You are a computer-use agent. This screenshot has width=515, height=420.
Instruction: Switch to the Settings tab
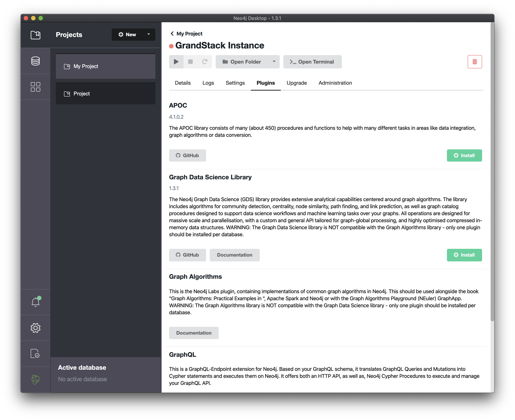235,83
